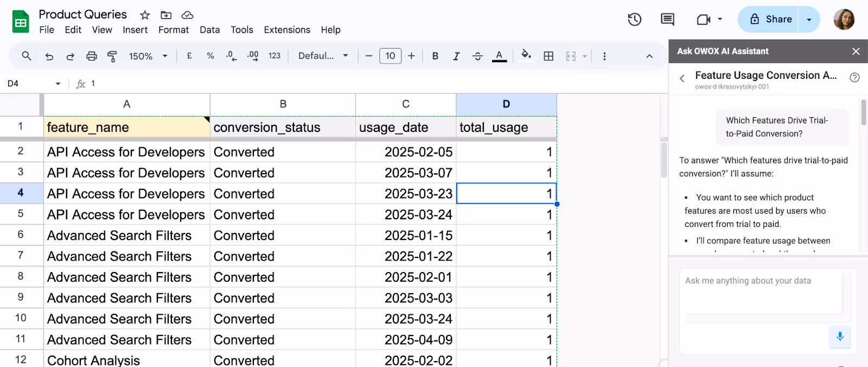Screen dimensions: 868x367
Task: Open the Format menu
Action: tap(174, 30)
